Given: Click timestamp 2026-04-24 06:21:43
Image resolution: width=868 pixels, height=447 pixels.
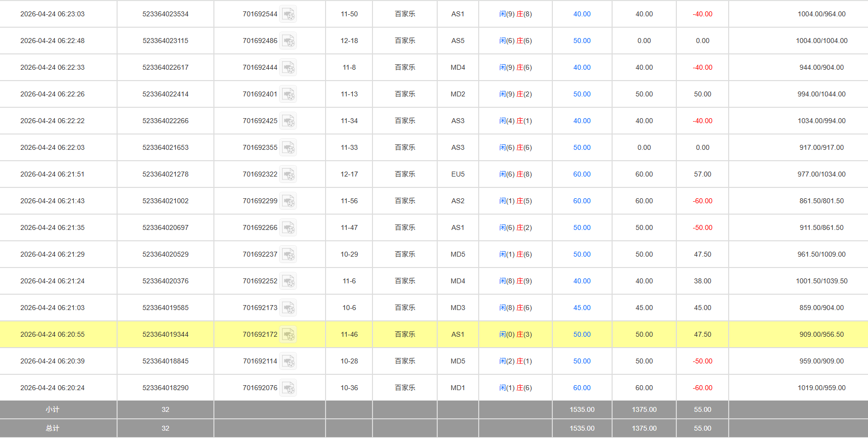Looking at the screenshot, I should click(x=52, y=201).
